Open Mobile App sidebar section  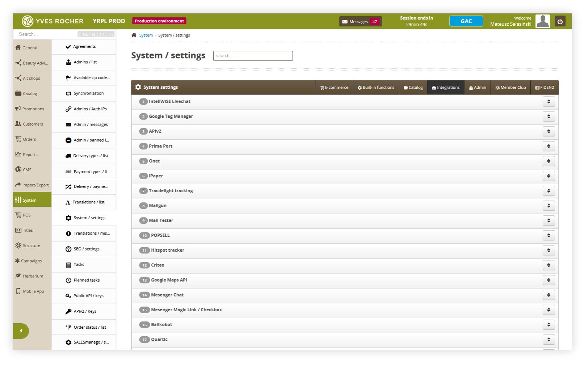click(x=32, y=291)
